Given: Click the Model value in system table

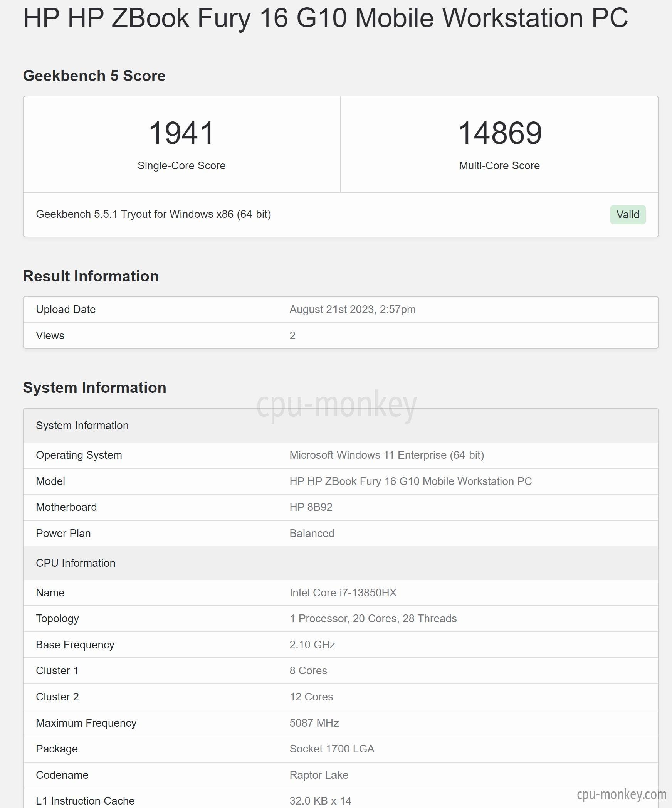Looking at the screenshot, I should pos(410,481).
